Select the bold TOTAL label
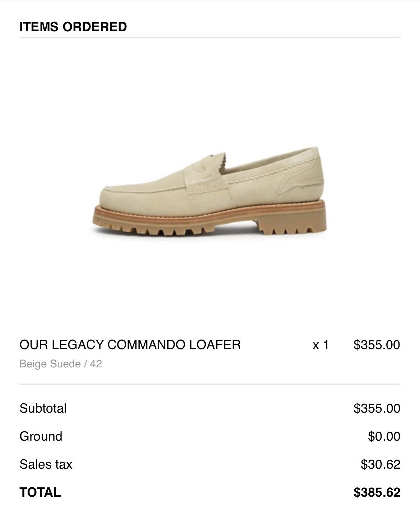The height and width of the screenshot is (529, 420). click(40, 492)
